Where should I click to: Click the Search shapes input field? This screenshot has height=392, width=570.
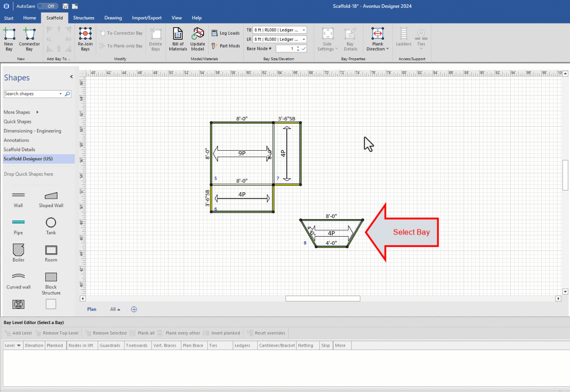click(31, 94)
